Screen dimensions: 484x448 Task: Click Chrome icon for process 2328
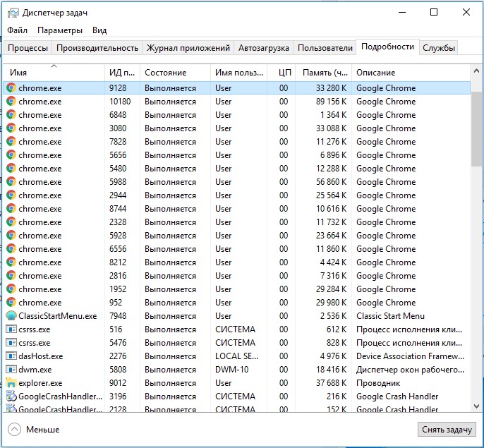tap(11, 222)
